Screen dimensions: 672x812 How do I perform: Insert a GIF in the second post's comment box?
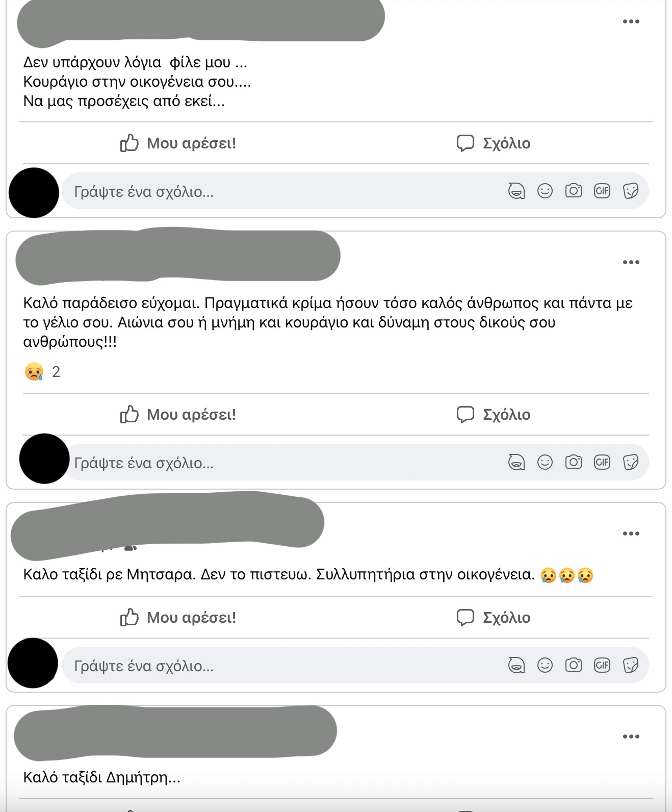(x=602, y=463)
